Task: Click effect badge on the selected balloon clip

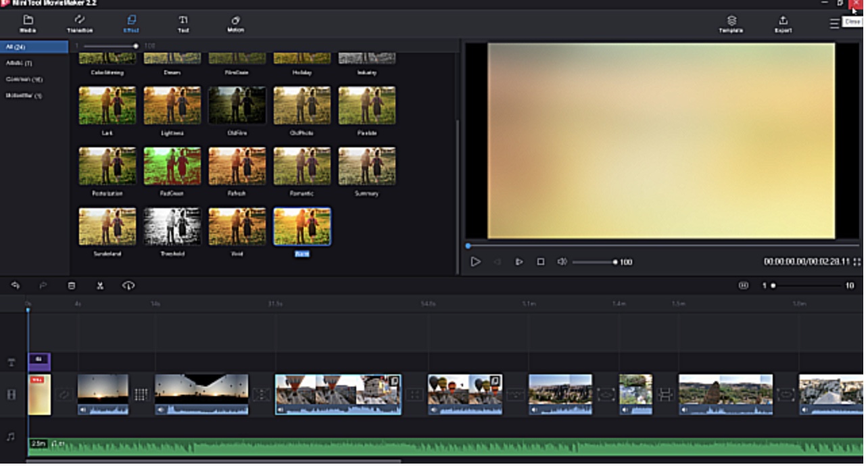Action: tap(394, 381)
